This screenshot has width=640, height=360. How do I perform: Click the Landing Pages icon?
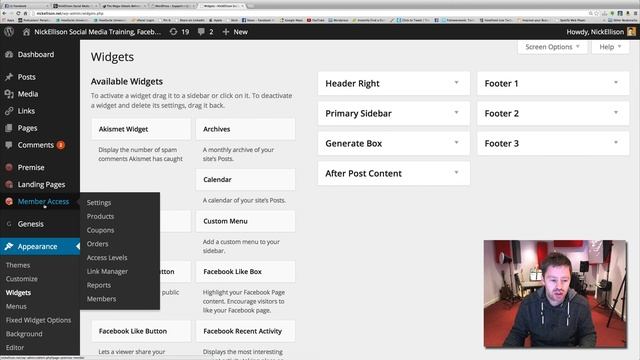pos(9,184)
